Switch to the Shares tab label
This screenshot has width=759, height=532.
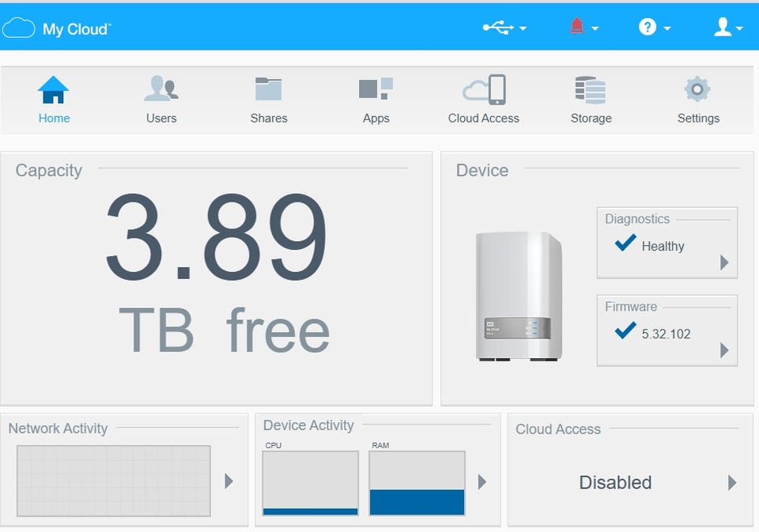(269, 118)
